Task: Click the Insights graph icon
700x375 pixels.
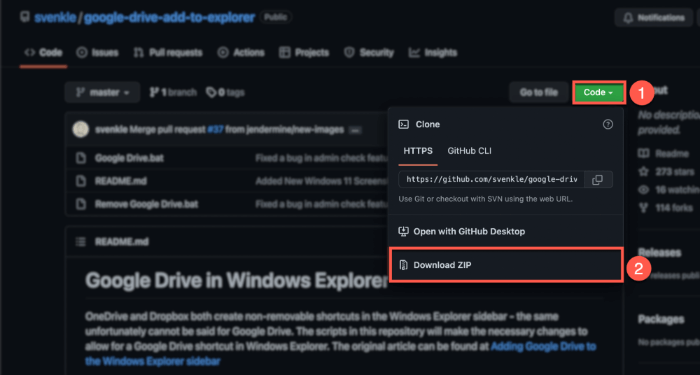Action: pos(414,53)
